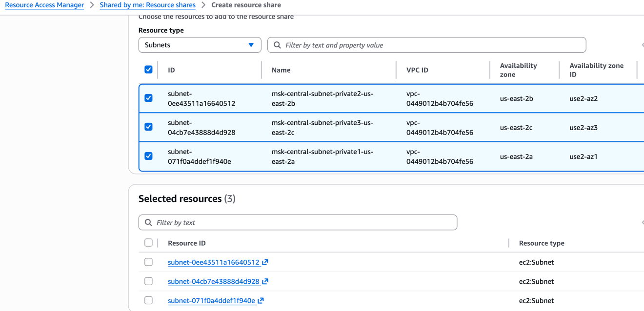644x311 pixels.
Task: Click ec2:Subnet type for subnet-0ee43511a16640512
Action: tap(536, 262)
